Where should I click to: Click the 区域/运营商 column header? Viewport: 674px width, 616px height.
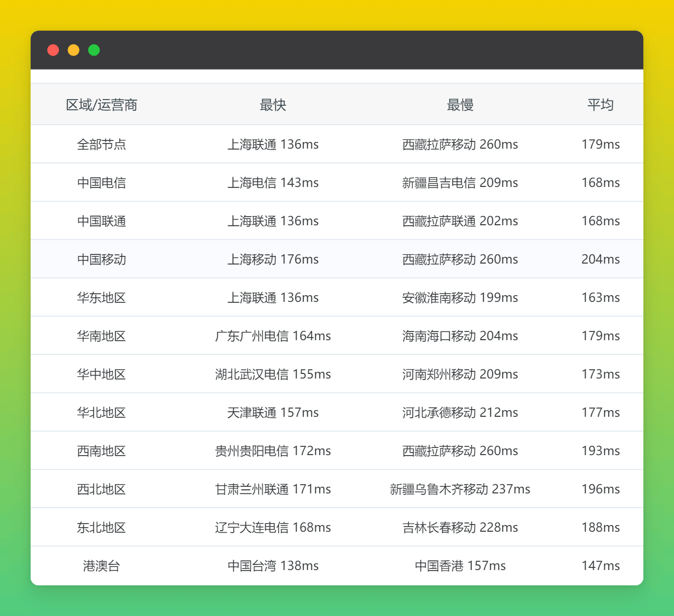click(x=102, y=105)
